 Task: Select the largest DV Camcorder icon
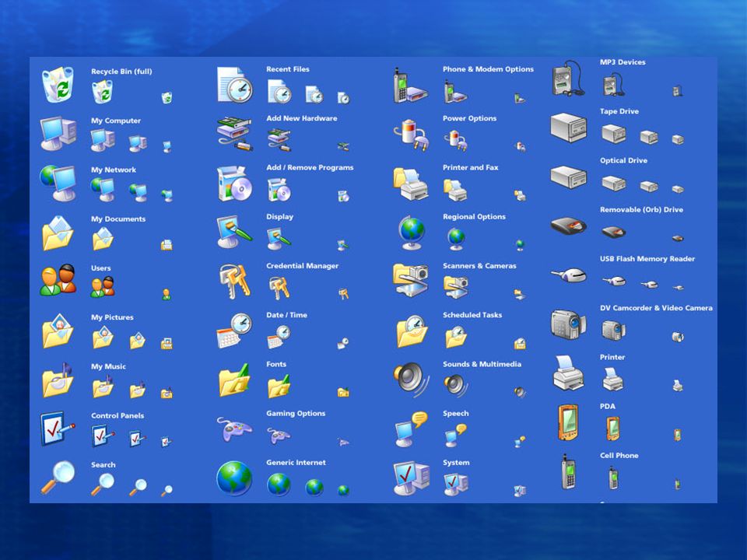coord(568,324)
